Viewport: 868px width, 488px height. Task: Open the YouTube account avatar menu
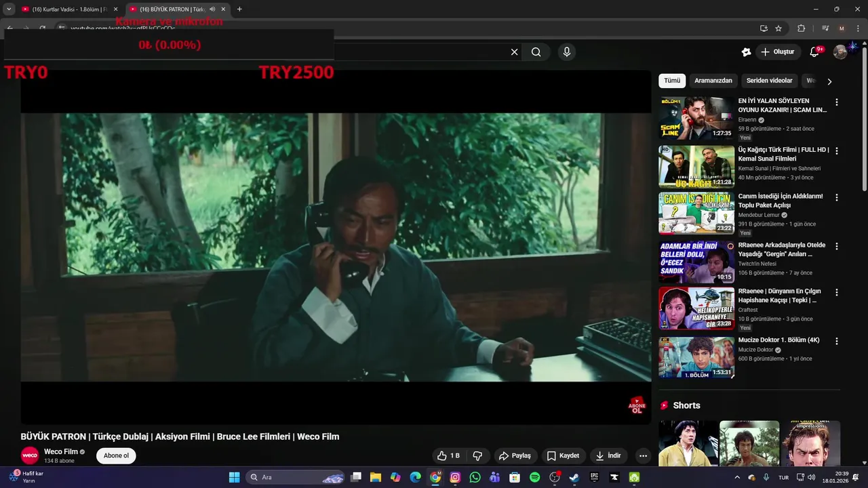click(840, 52)
